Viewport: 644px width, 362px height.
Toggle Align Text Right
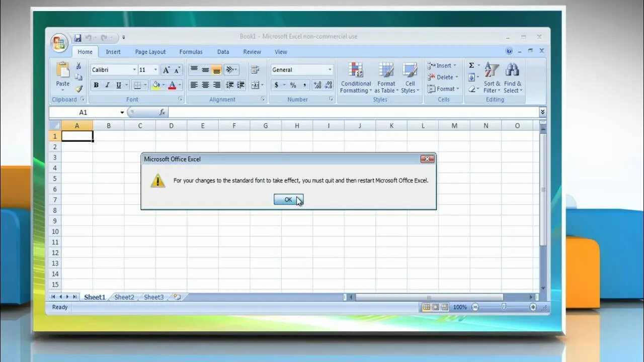(217, 85)
